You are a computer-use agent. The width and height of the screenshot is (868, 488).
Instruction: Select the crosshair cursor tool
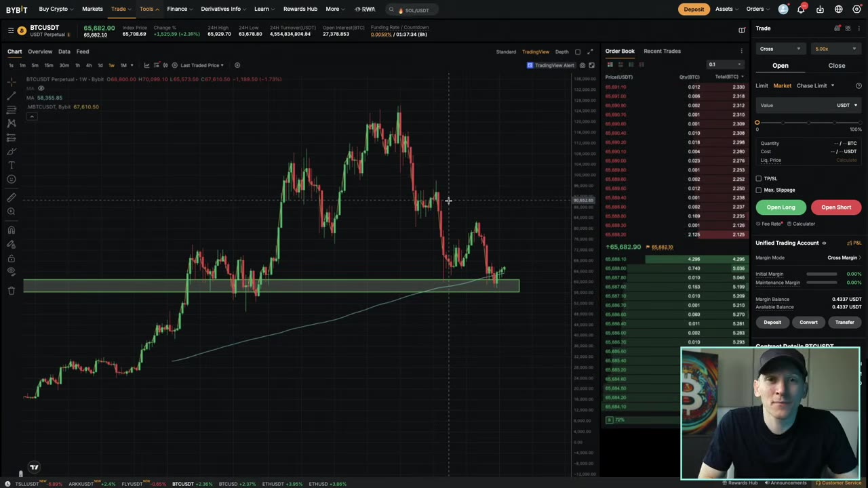pos(12,81)
